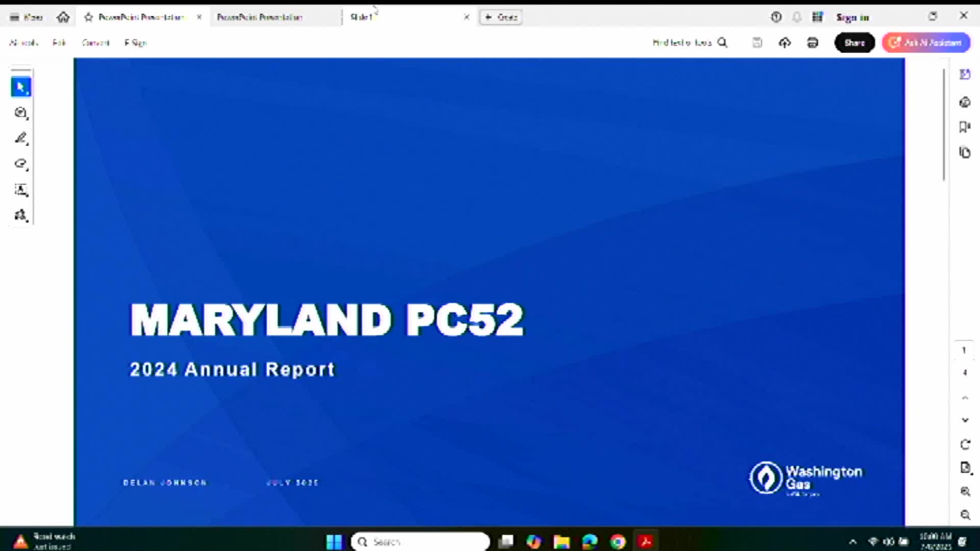Select the arrow selection tool

click(x=21, y=87)
